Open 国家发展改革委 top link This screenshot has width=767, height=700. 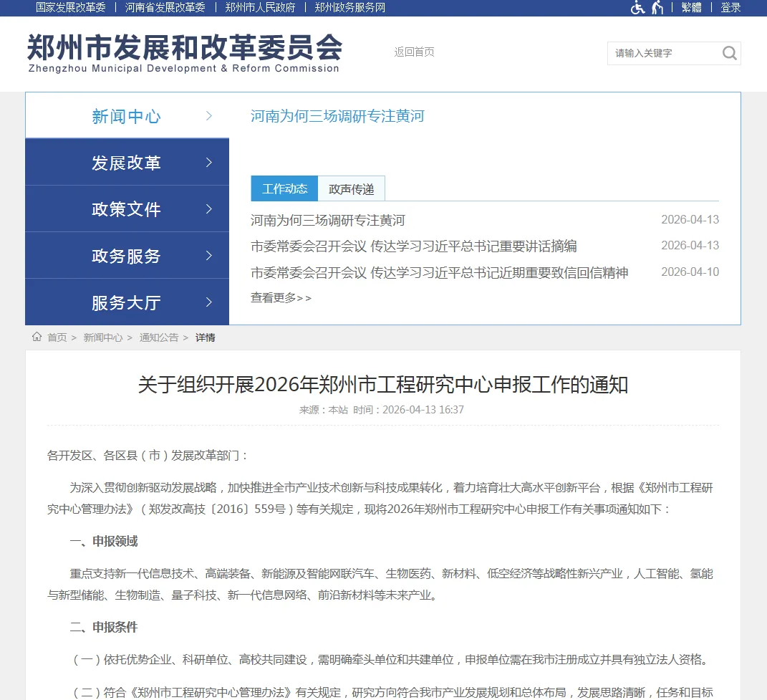(71, 7)
